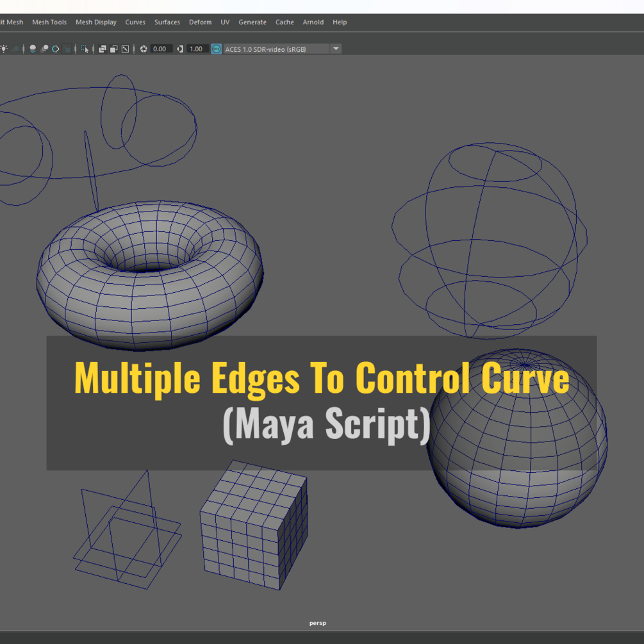Image resolution: width=644 pixels, height=644 pixels.
Task: Select the sphere-shaped control curve
Action: click(x=489, y=241)
